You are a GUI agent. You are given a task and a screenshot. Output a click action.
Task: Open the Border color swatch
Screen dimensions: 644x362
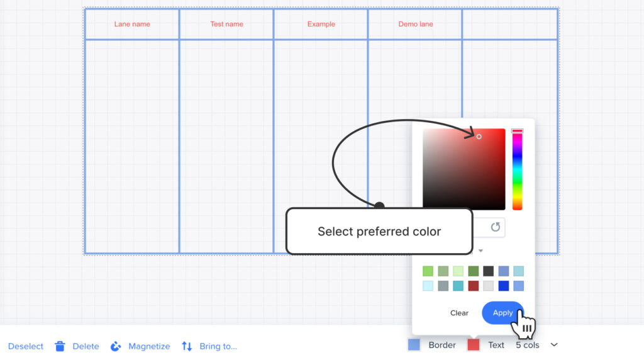click(414, 345)
